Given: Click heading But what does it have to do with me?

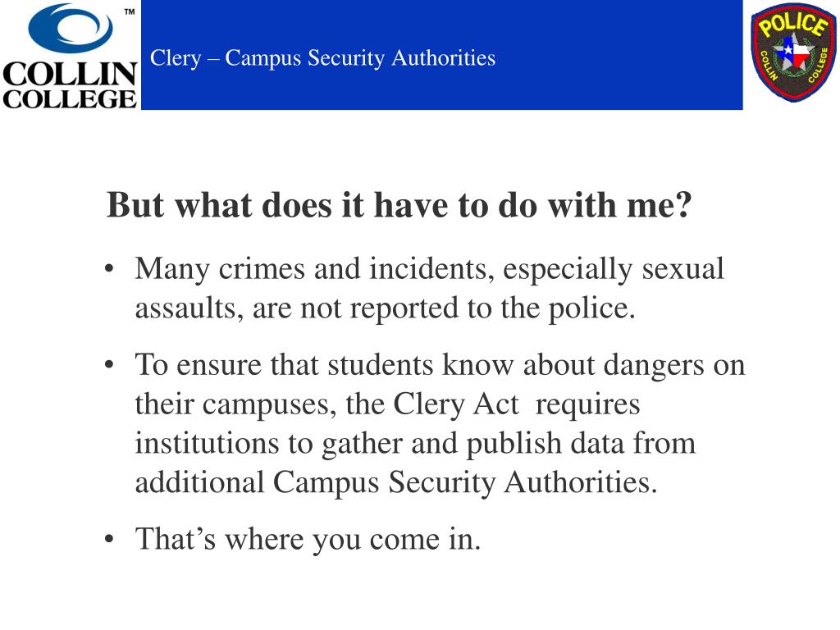Looking at the screenshot, I should pos(399,205).
